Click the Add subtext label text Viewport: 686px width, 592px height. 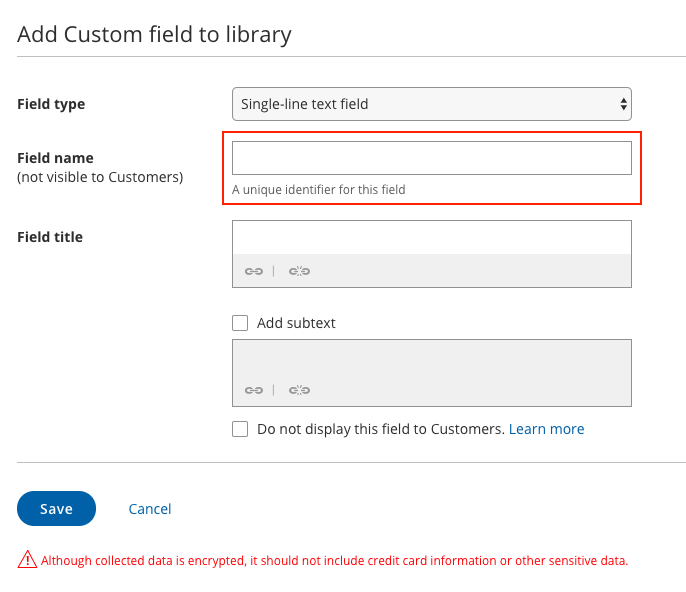point(296,323)
